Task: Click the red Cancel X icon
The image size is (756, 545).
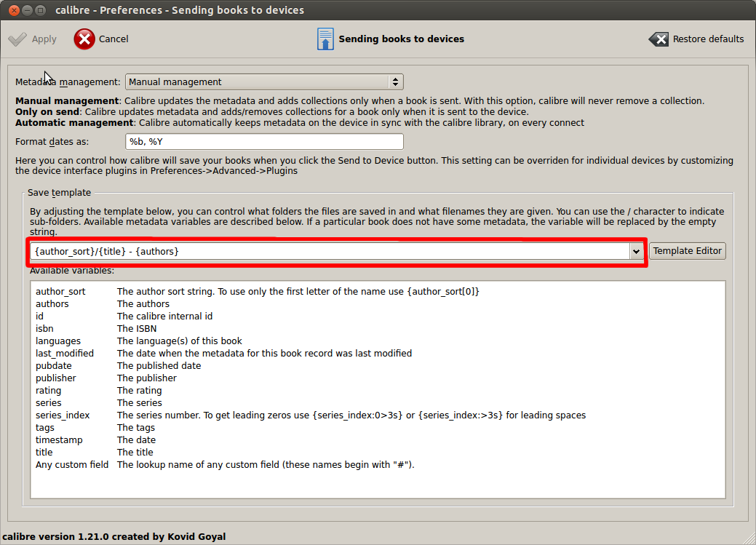Action: click(x=84, y=39)
